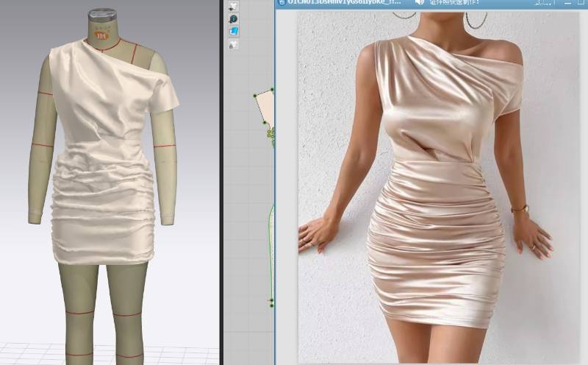The height and width of the screenshot is (365, 588).
Task: Click the topmost icon in 2D window toolbar
Action: coord(233,6)
